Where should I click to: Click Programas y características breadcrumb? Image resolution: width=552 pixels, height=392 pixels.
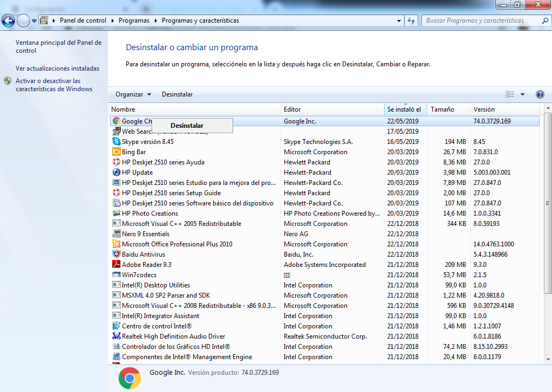200,20
